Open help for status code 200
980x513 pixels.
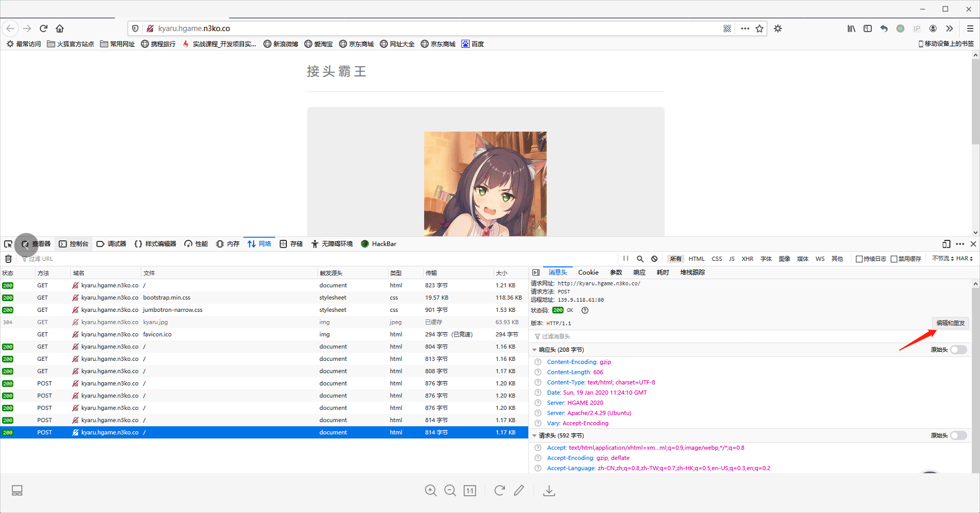point(585,310)
